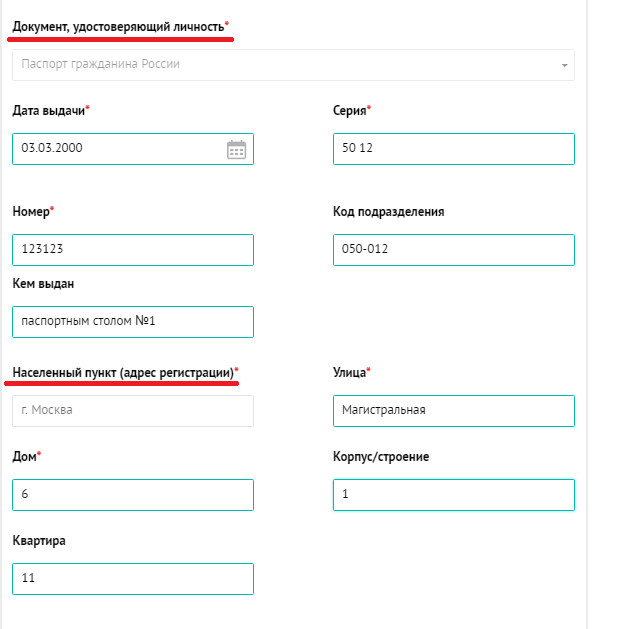Click the Дом input field

click(133, 495)
